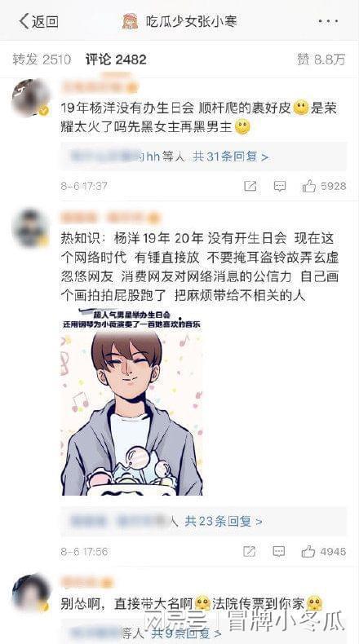Reply to the comment posted 8-6 17:56
359x644 pixels.
click(x=279, y=551)
